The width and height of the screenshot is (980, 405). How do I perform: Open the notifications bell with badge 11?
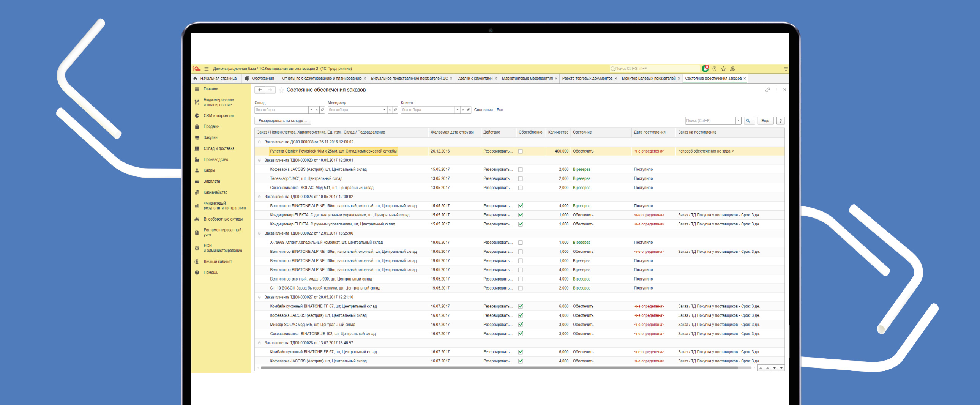point(705,68)
